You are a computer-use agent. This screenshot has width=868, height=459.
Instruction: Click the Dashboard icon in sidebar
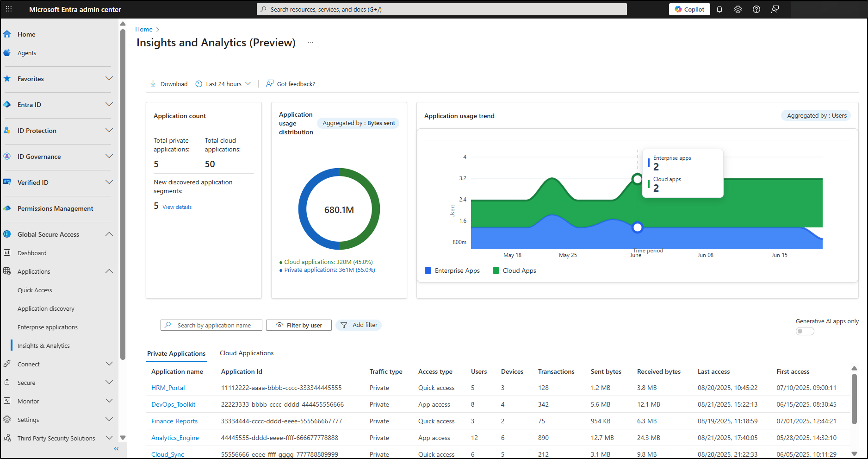7,253
